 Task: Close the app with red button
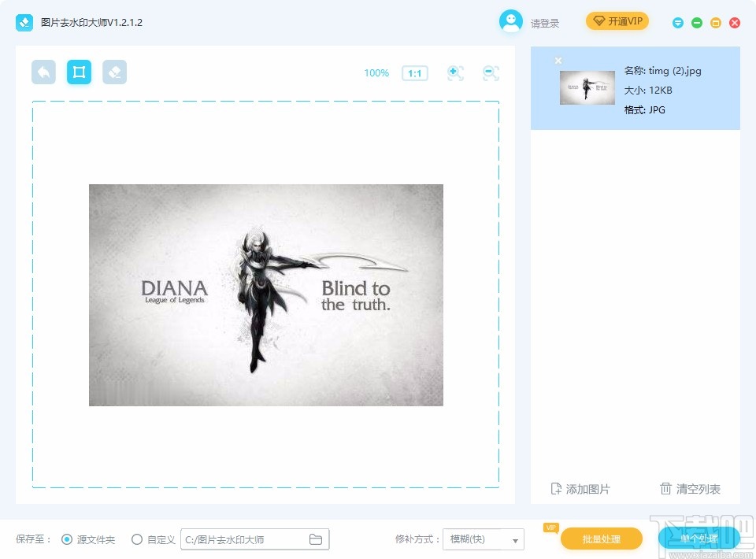(x=734, y=23)
